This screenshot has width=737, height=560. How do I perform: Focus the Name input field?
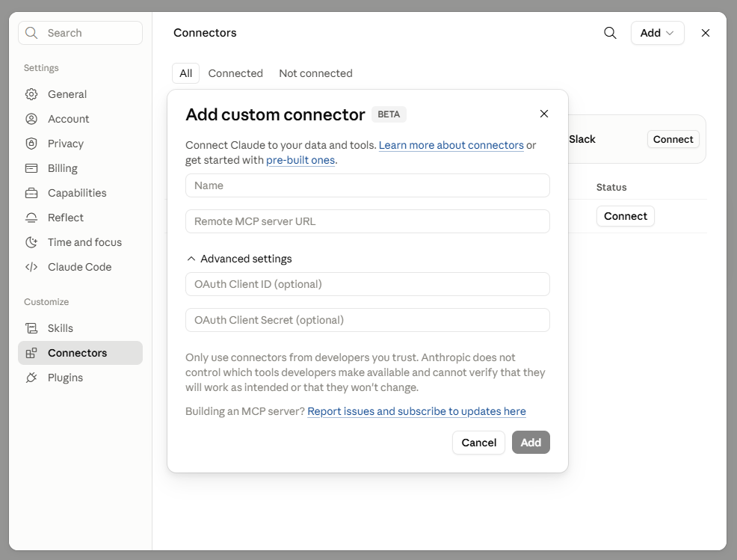tap(368, 185)
